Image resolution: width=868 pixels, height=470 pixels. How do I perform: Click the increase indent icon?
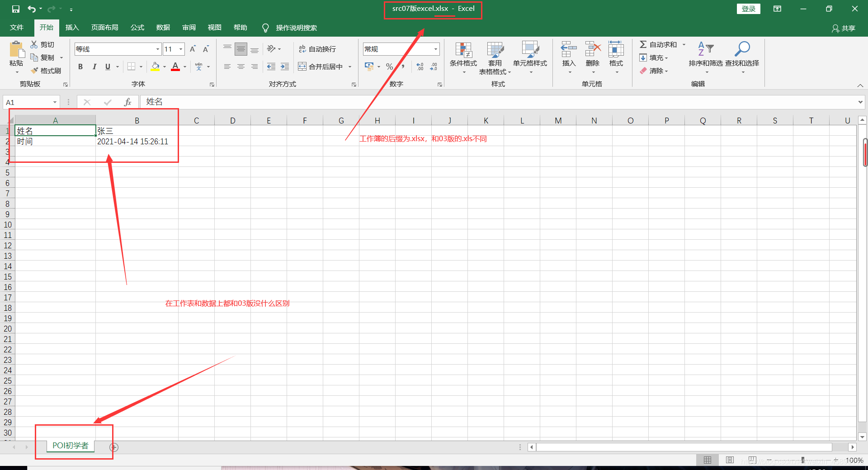click(x=285, y=66)
